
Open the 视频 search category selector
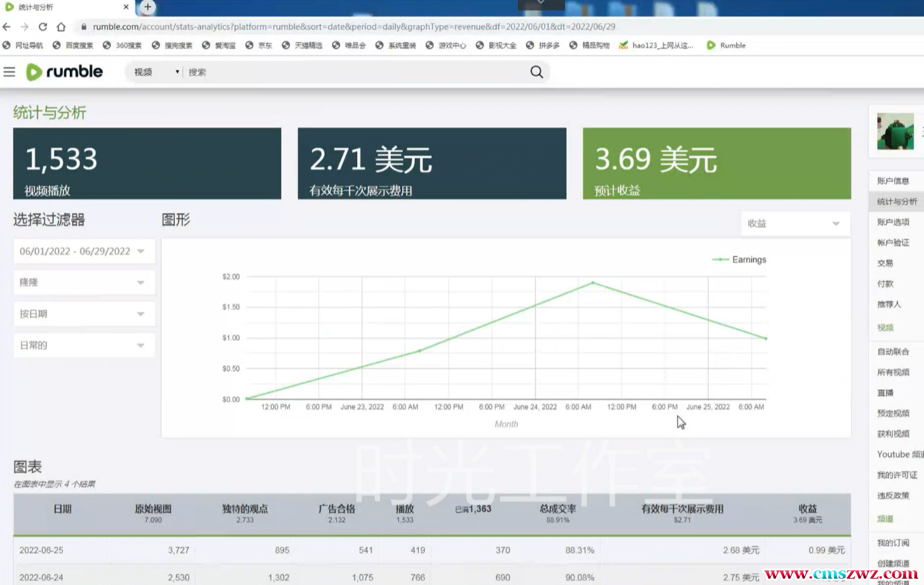(x=156, y=72)
